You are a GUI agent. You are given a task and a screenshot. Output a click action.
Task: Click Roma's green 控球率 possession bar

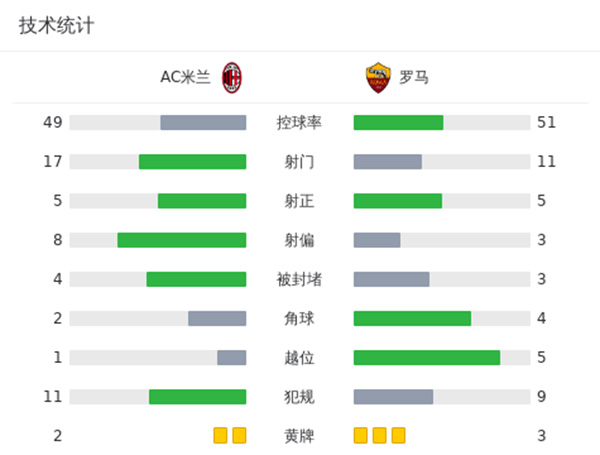398,122
